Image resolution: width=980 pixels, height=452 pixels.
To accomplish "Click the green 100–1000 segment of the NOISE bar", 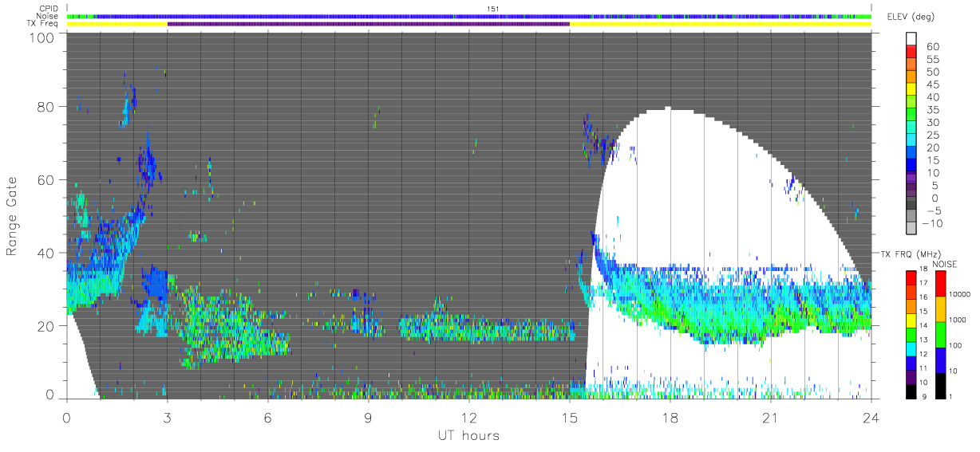I will 940,335.
